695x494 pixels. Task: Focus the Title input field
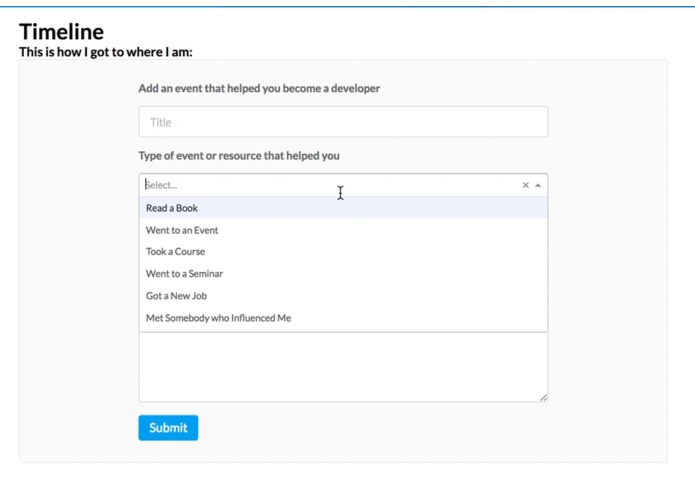pyautogui.click(x=343, y=122)
